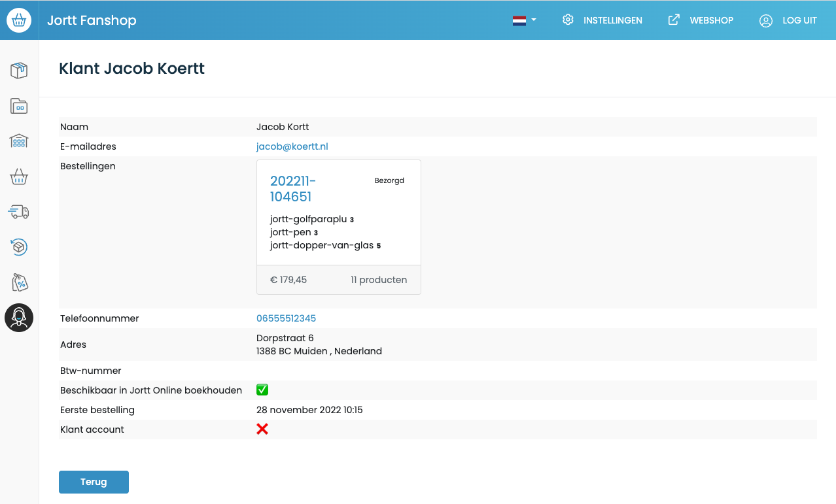Click the Terug button

(x=94, y=482)
